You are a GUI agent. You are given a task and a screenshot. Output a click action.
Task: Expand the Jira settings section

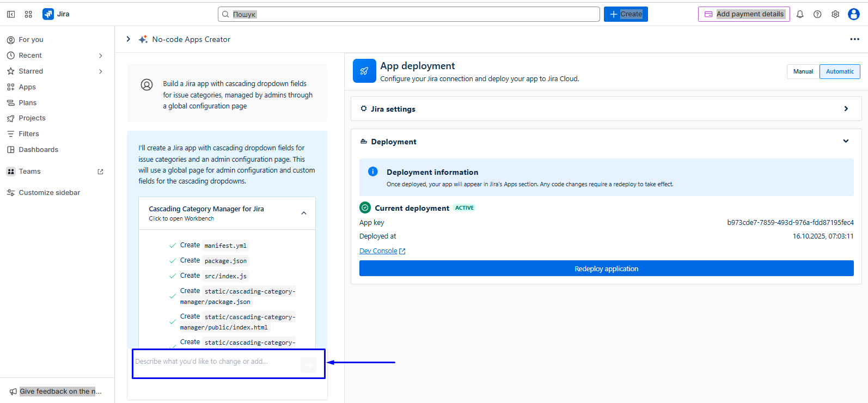pos(846,109)
